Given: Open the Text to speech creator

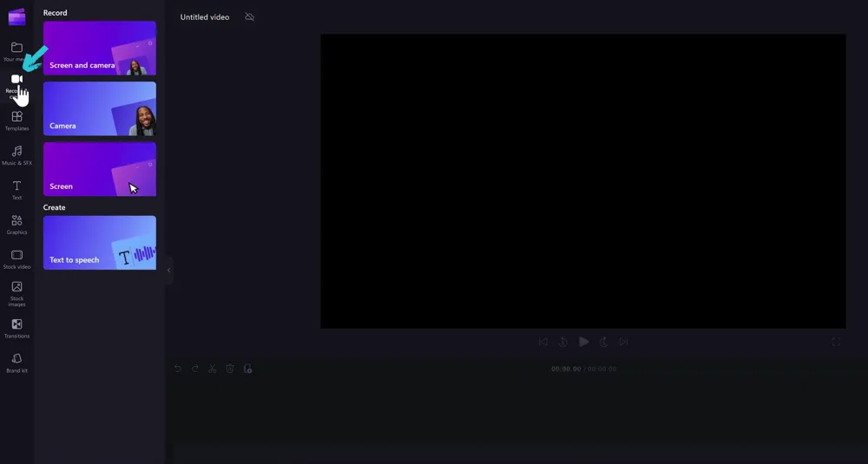Looking at the screenshot, I should pos(100,243).
